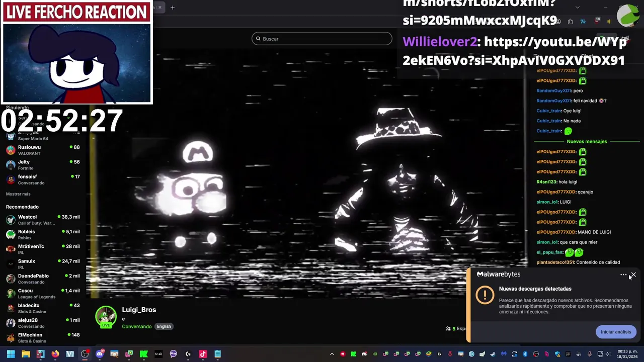Screen dimensions: 644x362
Task: Launch Firefox from the taskbar
Action: click(55, 354)
